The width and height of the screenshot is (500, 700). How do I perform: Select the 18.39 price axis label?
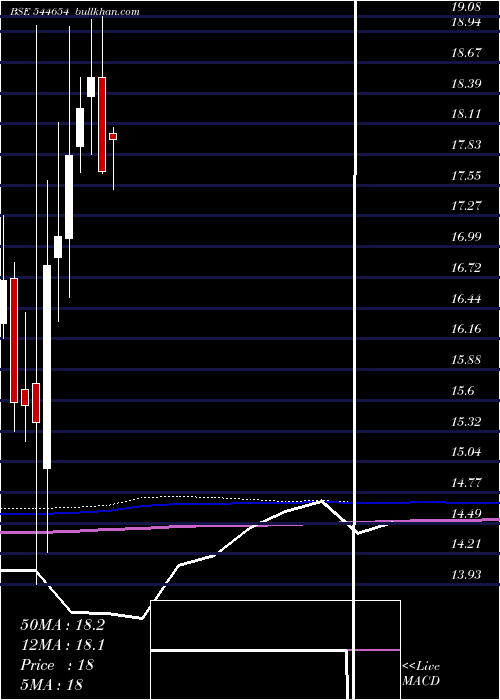(466, 83)
